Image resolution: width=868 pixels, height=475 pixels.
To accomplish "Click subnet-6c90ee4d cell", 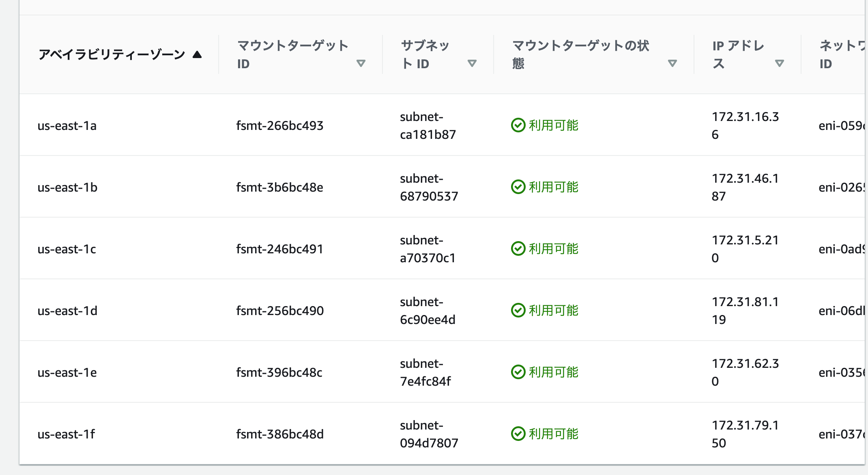I will coord(428,311).
